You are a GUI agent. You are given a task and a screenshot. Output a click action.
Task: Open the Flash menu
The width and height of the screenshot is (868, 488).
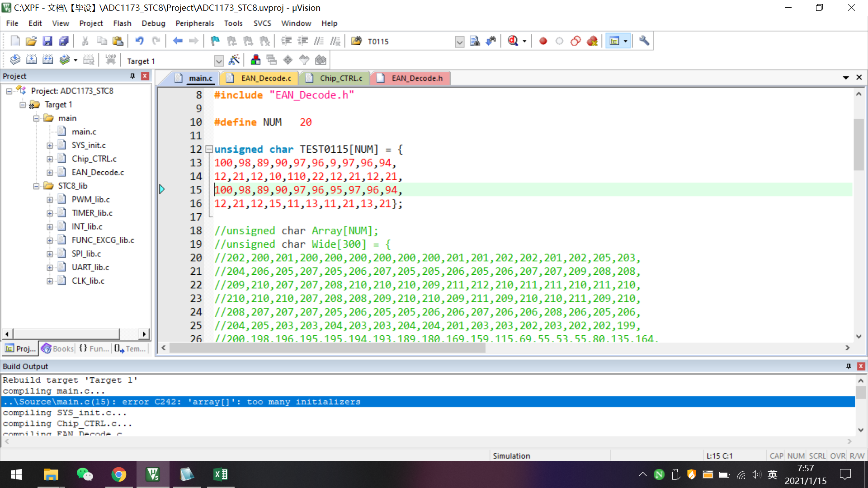pos(122,23)
